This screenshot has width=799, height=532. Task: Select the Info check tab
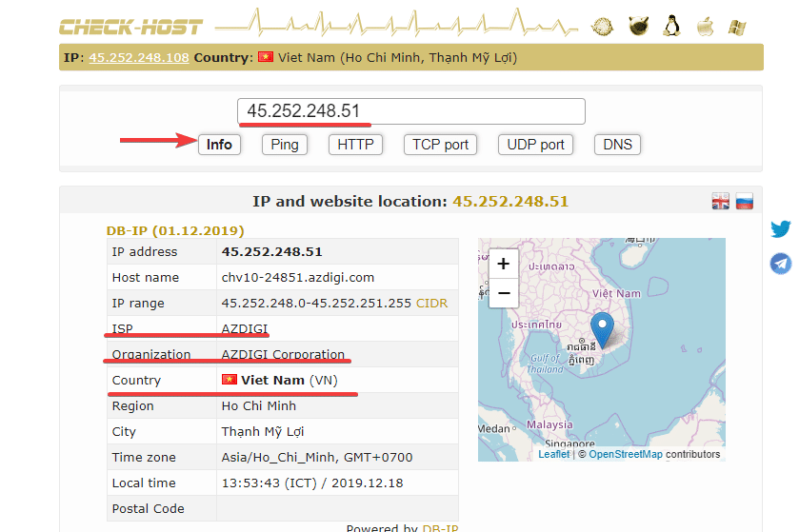click(x=219, y=145)
